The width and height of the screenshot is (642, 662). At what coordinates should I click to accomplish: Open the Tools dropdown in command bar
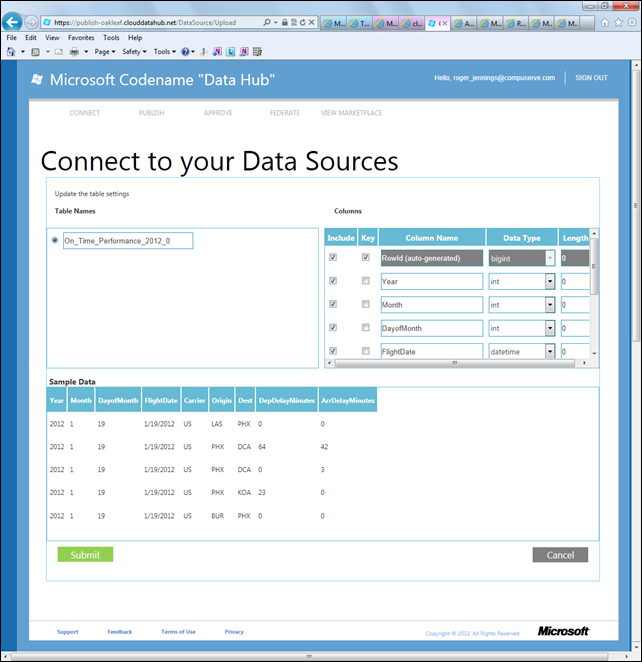(164, 52)
